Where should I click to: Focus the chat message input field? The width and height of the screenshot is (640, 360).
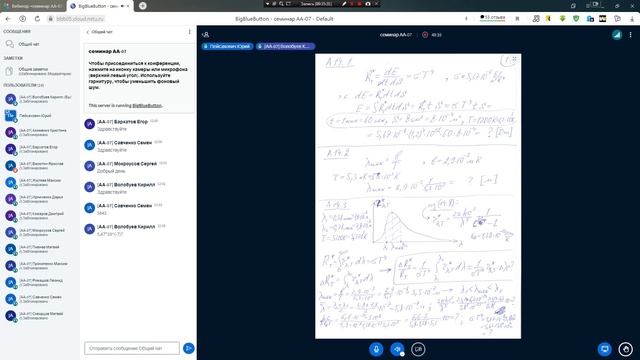tap(132, 348)
